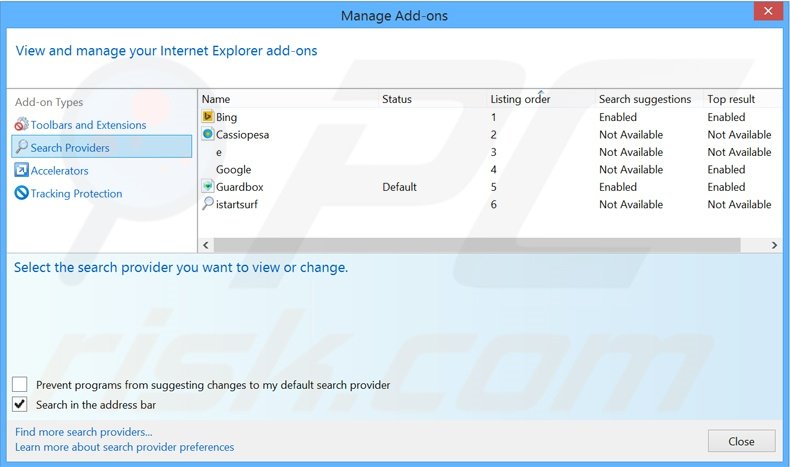Click the Search Providers magnifier icon
The height and width of the screenshot is (467, 790).
[x=21, y=147]
